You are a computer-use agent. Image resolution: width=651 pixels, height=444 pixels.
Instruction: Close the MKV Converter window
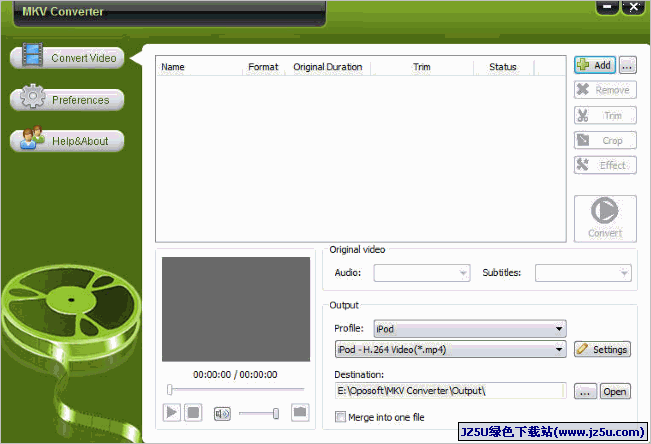click(x=634, y=7)
